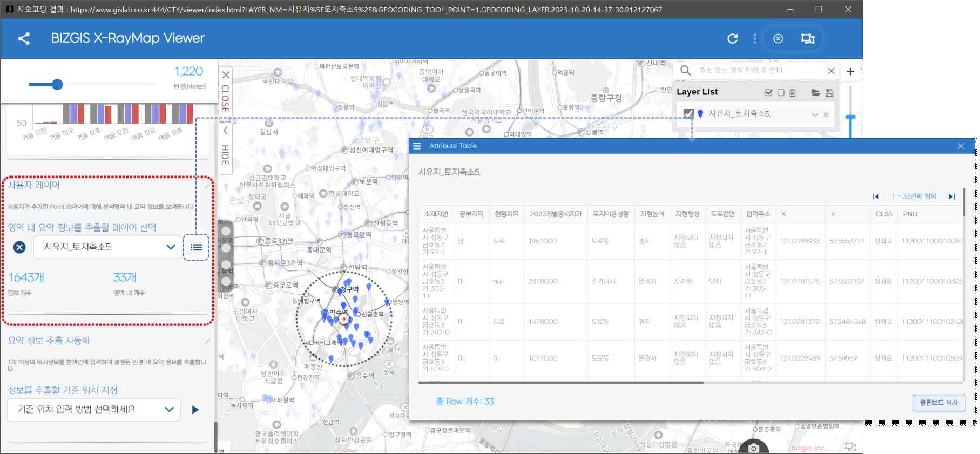980x454 pixels.
Task: Click the HIDE panel tab
Action: coord(226,147)
